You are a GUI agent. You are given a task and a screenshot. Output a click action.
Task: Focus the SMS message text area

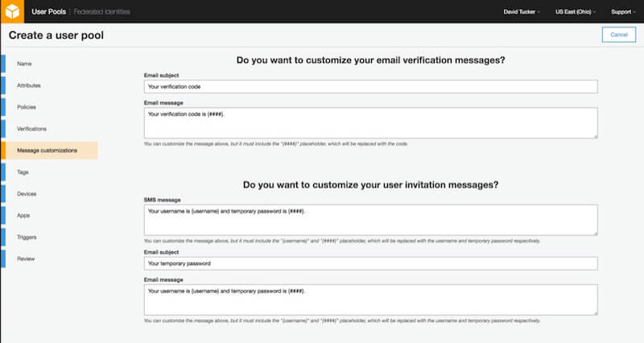[370, 219]
